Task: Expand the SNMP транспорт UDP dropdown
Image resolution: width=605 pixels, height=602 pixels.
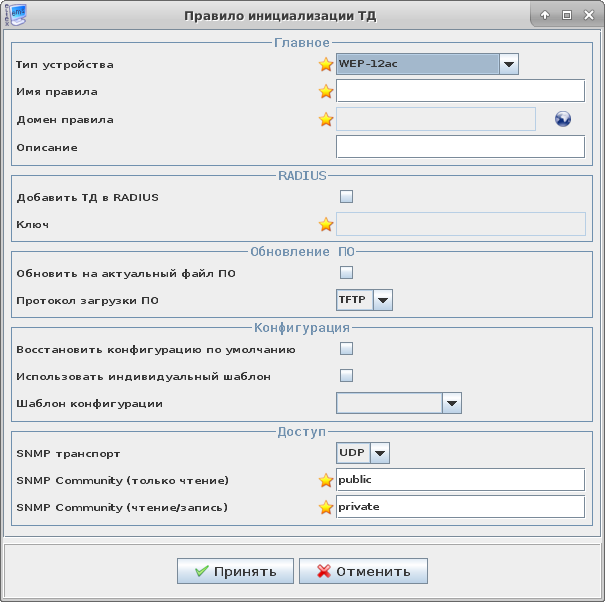Action: click(x=379, y=453)
